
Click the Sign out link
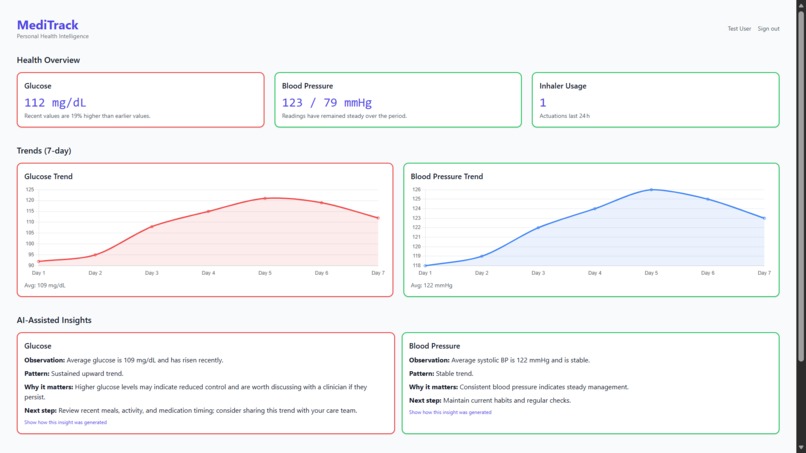coord(768,29)
